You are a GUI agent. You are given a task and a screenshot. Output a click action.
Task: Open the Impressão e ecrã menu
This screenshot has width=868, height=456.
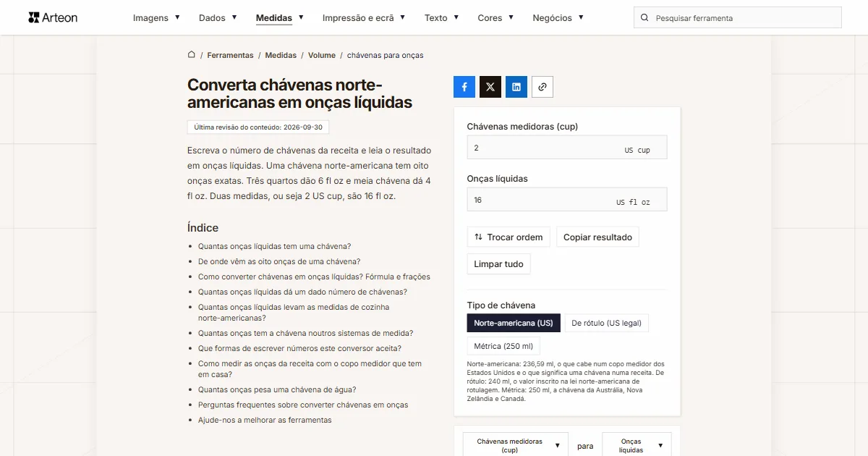[364, 18]
